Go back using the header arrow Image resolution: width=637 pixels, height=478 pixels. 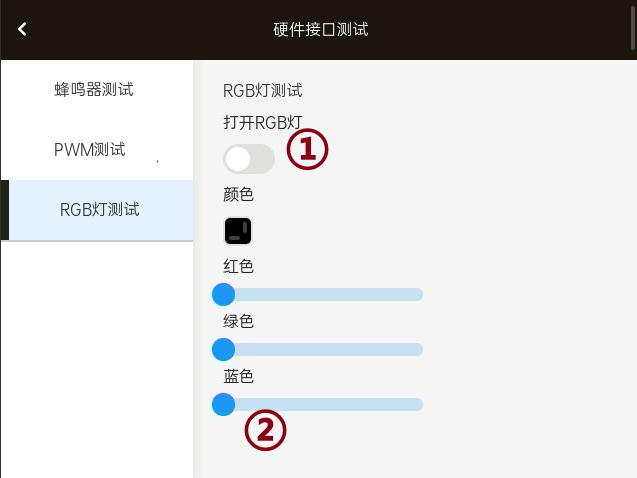tap(22, 29)
